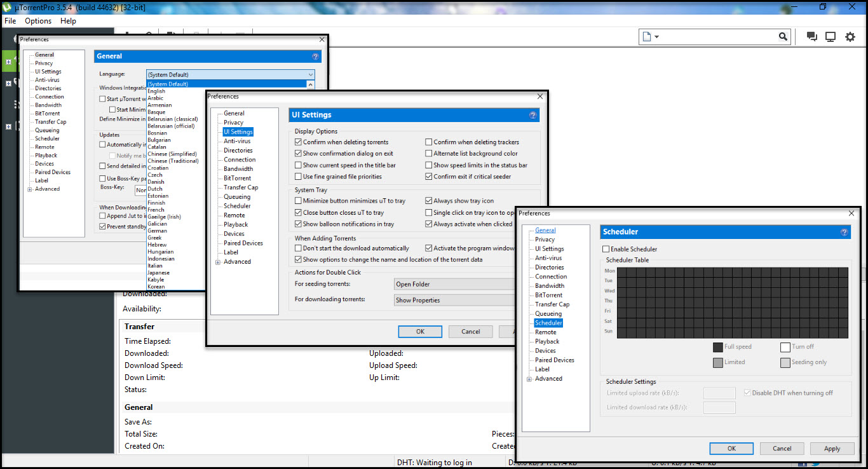Open the File menu

[x=10, y=21]
